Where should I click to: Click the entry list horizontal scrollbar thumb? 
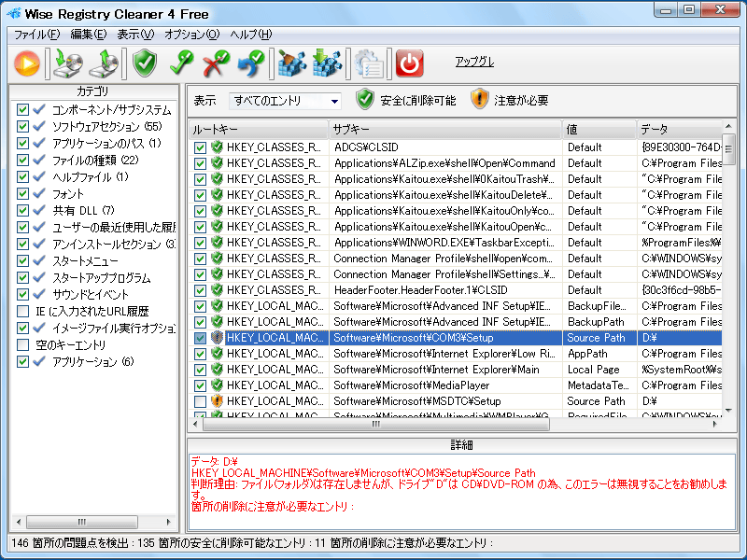pyautogui.click(x=376, y=424)
